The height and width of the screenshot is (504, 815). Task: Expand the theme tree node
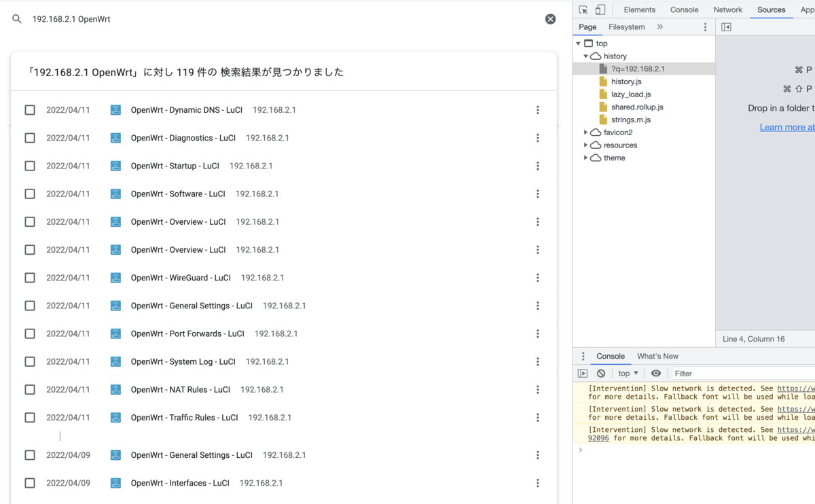click(x=585, y=158)
